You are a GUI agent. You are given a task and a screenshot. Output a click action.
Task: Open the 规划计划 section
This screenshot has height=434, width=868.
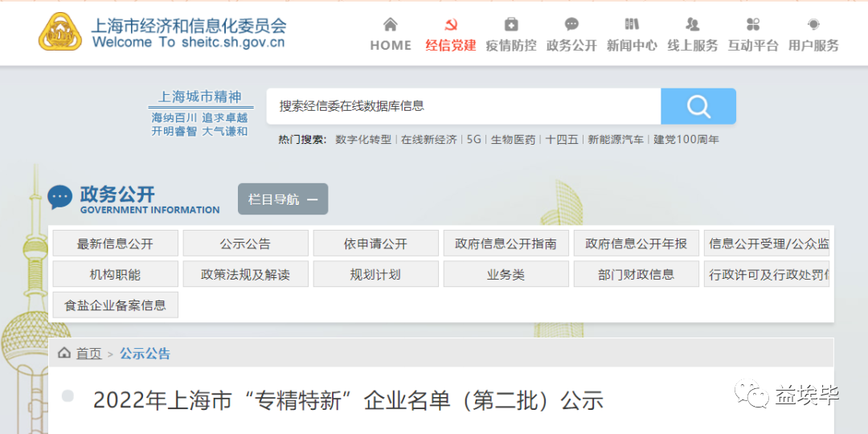point(376,274)
